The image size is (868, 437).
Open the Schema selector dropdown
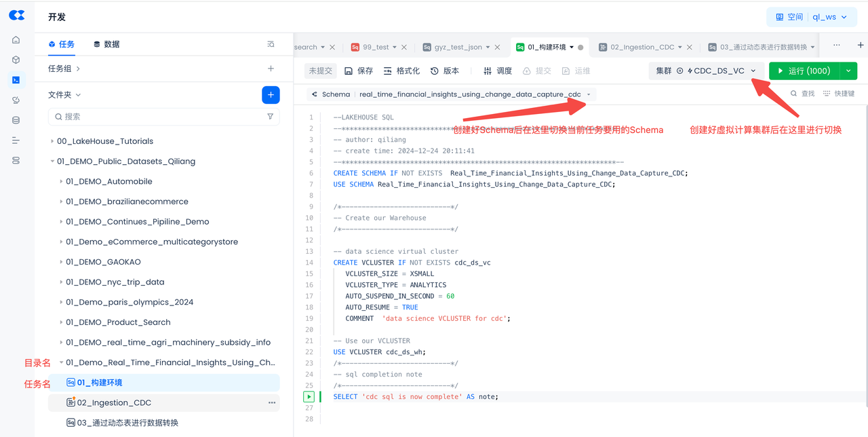tap(589, 94)
